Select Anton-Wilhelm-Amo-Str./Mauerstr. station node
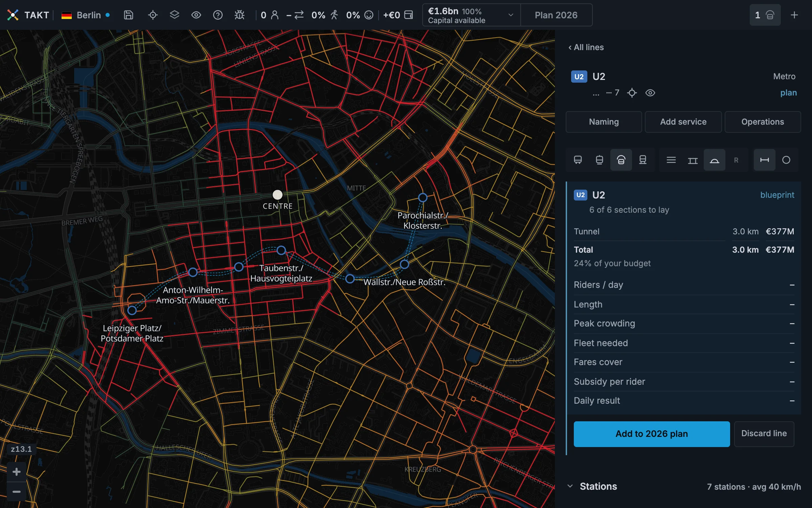 (193, 272)
